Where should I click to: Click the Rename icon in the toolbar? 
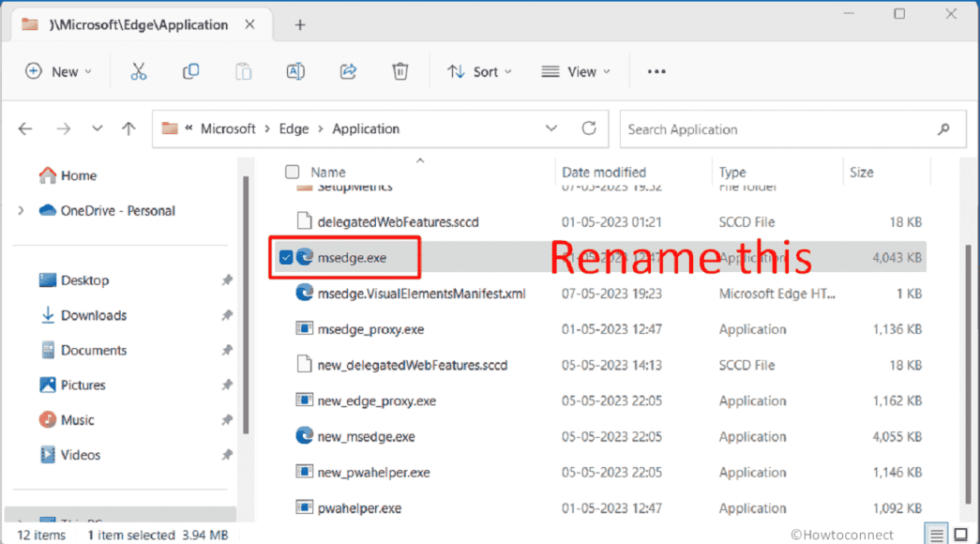[295, 71]
